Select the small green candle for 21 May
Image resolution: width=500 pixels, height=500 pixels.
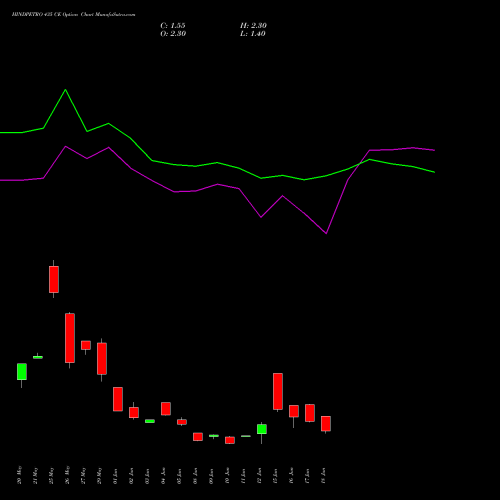click(x=38, y=357)
